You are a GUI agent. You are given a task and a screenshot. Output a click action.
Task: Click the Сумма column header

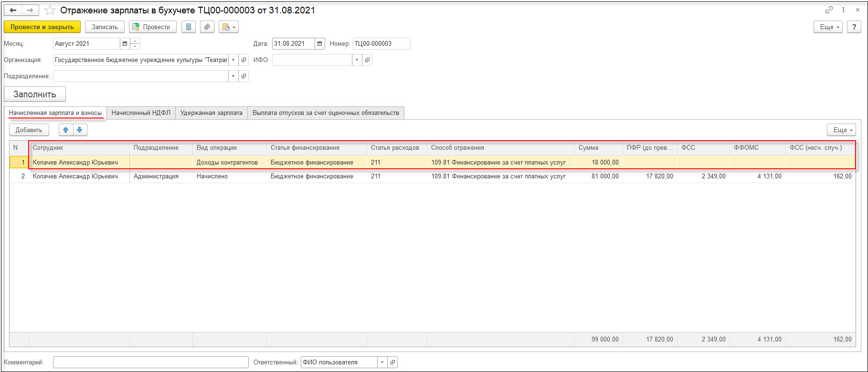point(599,148)
